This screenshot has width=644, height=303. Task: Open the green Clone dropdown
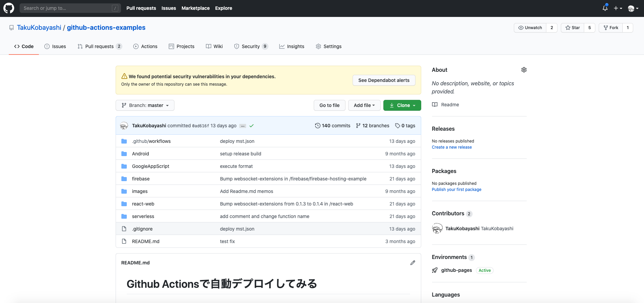[x=402, y=105]
